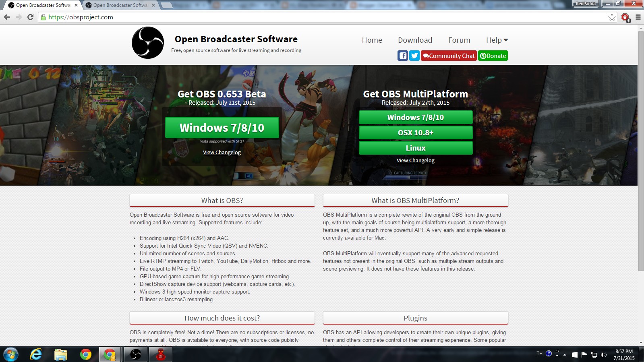644x362 pixels.
Task: Open the Forum nav link
Action: tap(459, 40)
